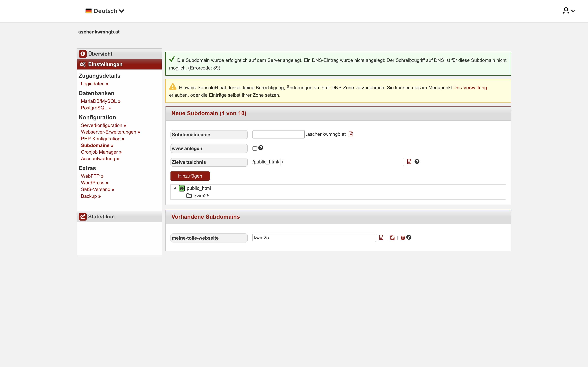The image size is (588, 367).
Task: Select the kwm25 folder in the tree
Action: (201, 196)
